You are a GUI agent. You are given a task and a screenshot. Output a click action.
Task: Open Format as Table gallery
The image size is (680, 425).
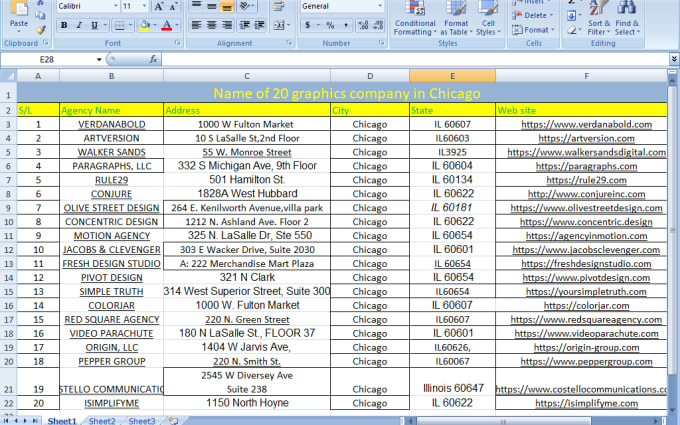click(x=456, y=18)
